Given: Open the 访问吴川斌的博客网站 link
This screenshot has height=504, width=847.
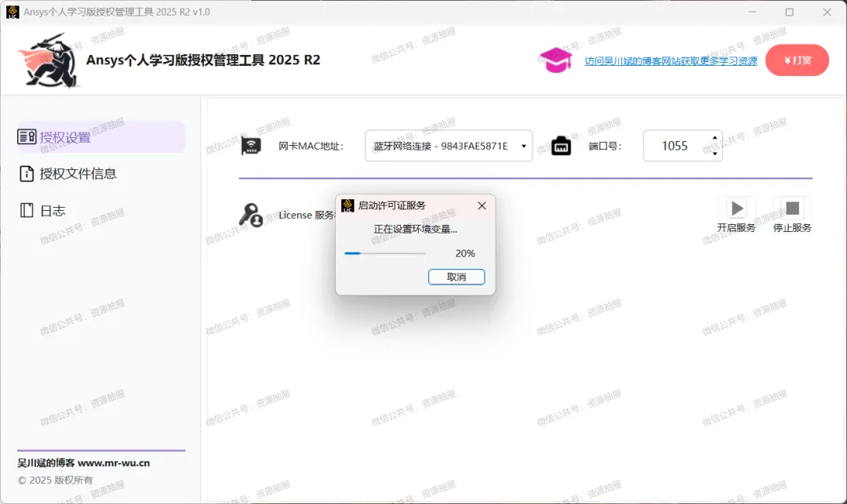Looking at the screenshot, I should point(671,61).
